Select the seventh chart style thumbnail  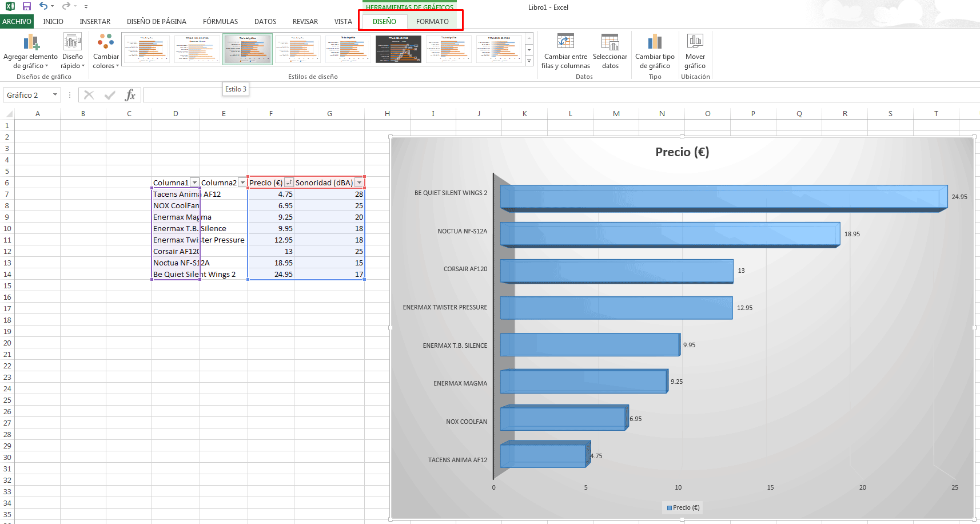[449, 49]
